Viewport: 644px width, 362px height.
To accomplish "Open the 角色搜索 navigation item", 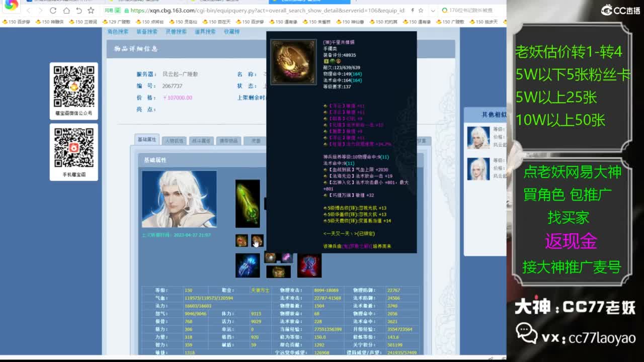I will (x=118, y=32).
